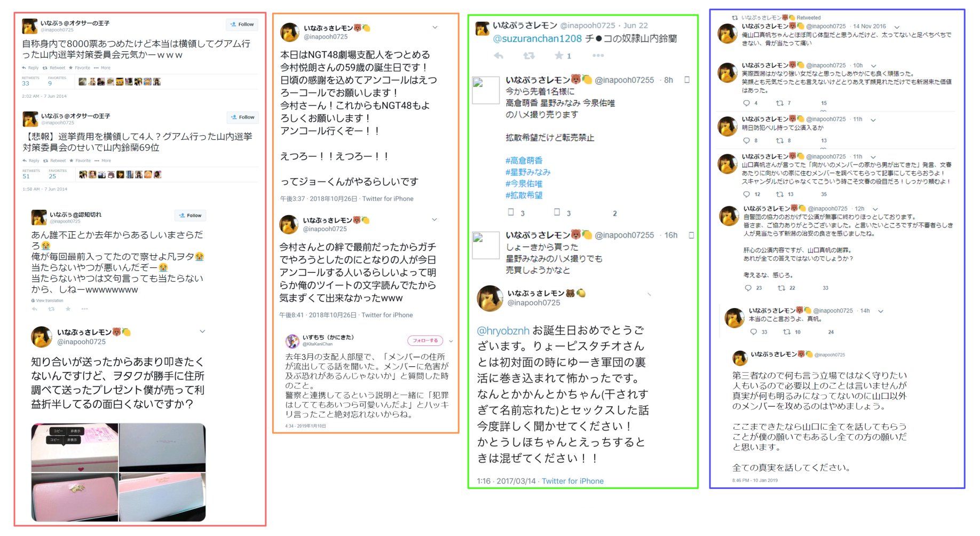Open the @suzuranchan1208 mention link
This screenshot has width=980, height=536.
click(537, 38)
